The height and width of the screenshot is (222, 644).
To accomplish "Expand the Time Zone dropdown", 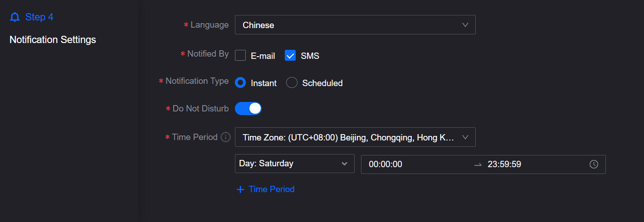I will [x=355, y=137].
